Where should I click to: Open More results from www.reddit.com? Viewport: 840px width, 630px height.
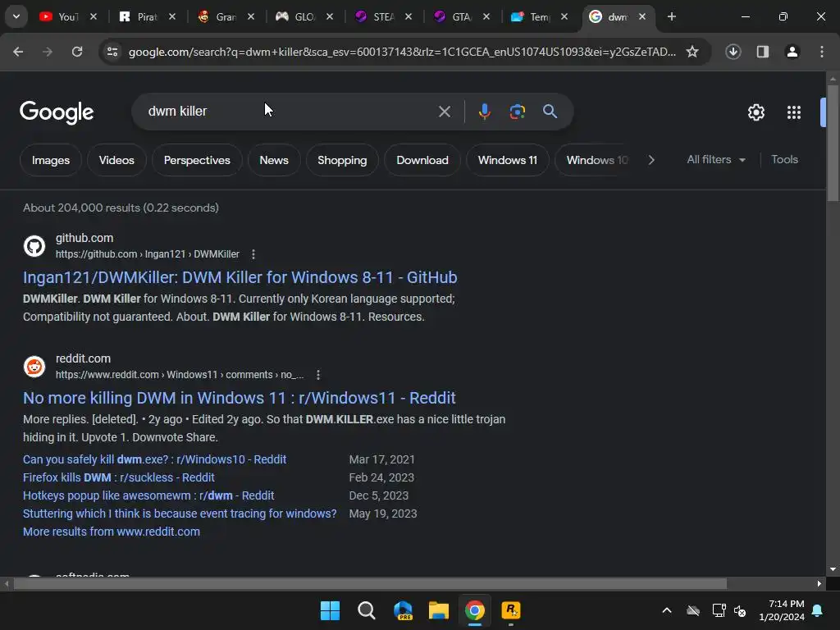click(112, 532)
